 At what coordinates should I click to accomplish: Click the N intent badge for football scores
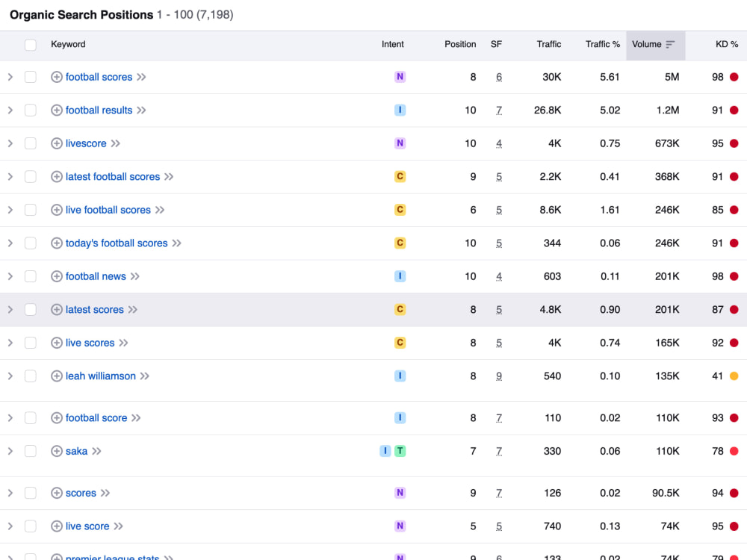[400, 77]
